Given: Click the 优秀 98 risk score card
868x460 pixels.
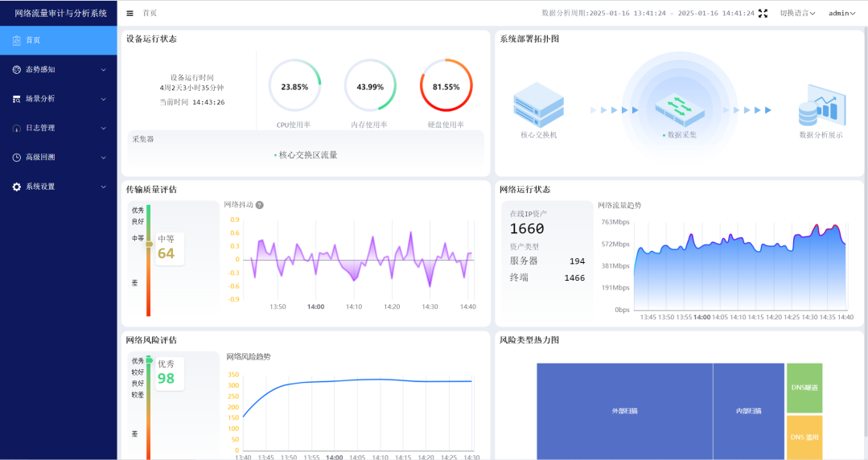Looking at the screenshot, I should pyautogui.click(x=170, y=372).
